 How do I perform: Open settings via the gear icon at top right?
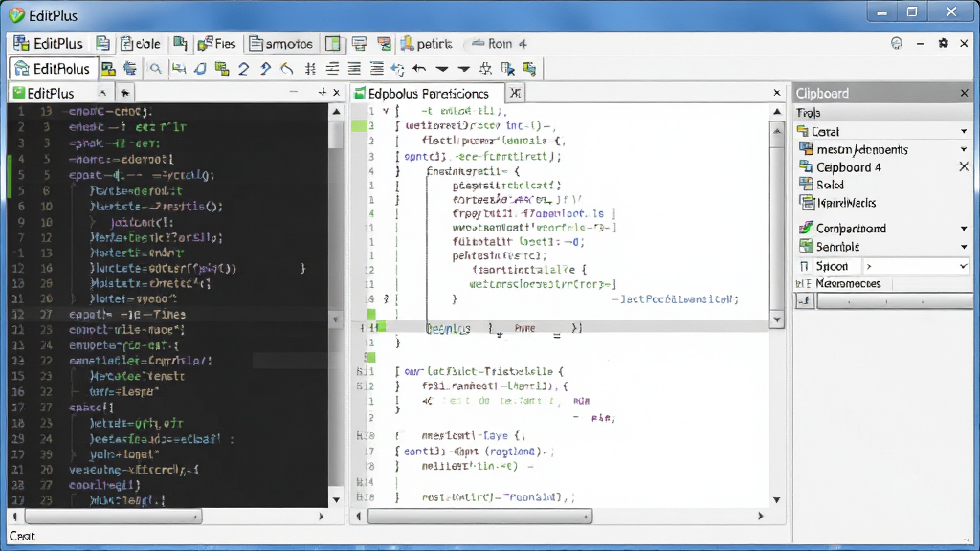tap(943, 43)
